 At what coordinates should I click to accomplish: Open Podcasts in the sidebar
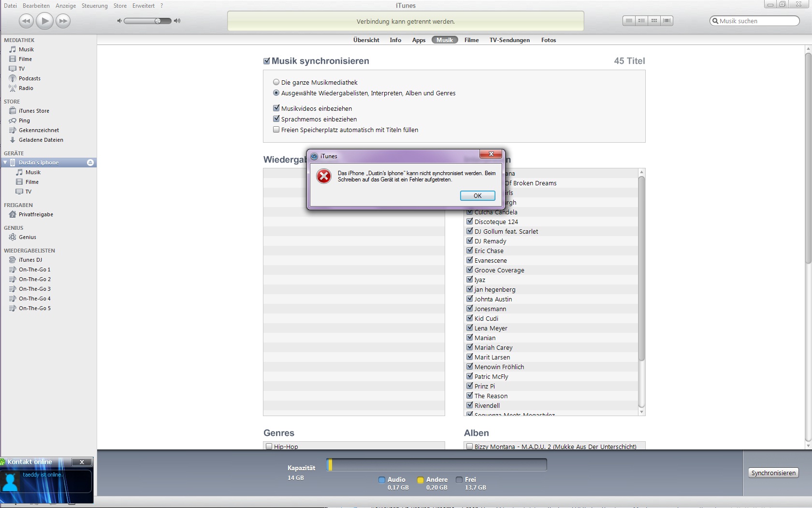pos(29,78)
